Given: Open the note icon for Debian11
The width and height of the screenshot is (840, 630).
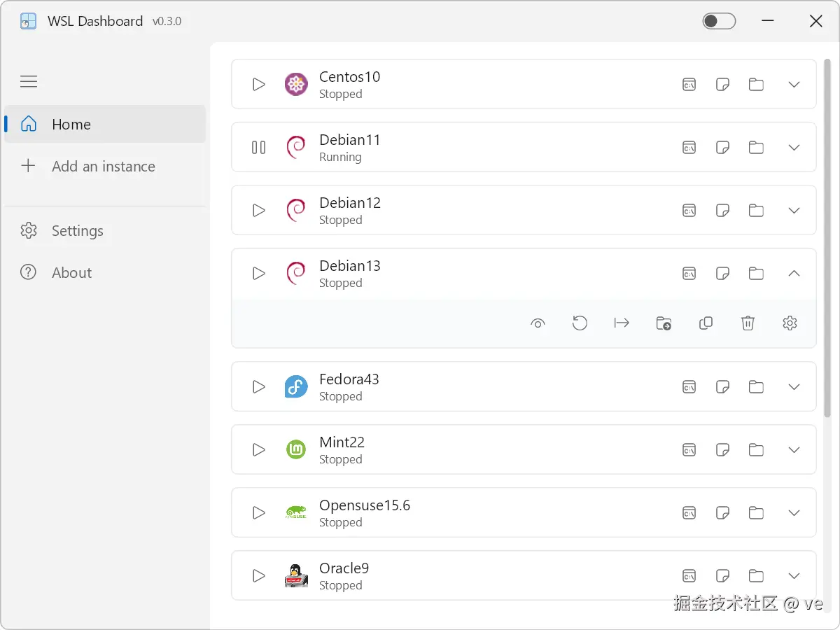Looking at the screenshot, I should click(723, 148).
